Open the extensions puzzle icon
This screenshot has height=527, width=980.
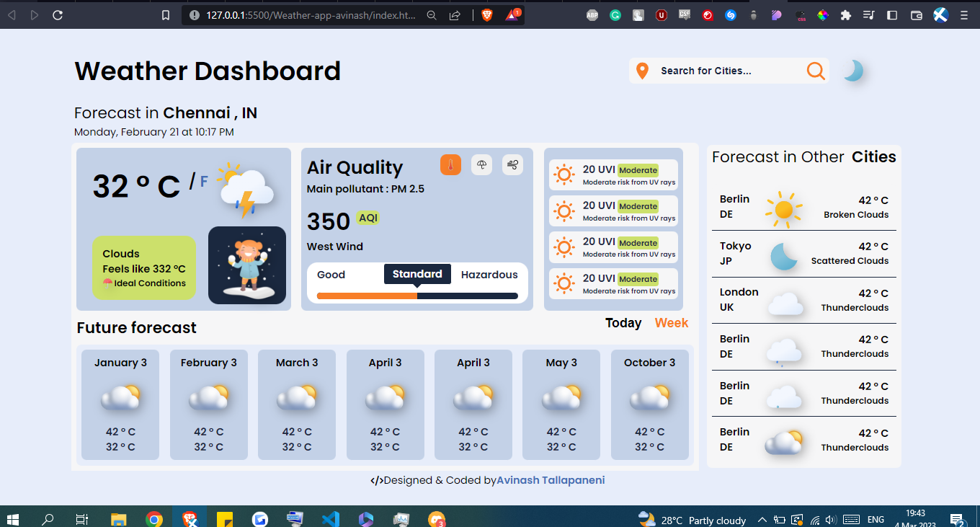846,15
